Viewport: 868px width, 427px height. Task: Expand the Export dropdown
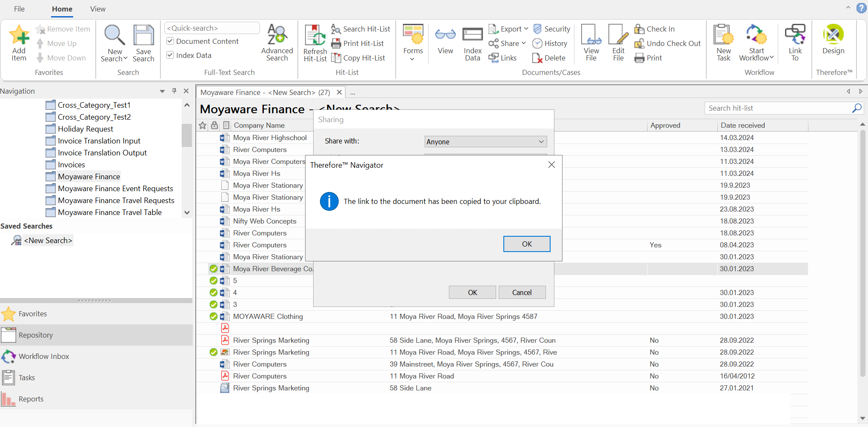pos(526,29)
